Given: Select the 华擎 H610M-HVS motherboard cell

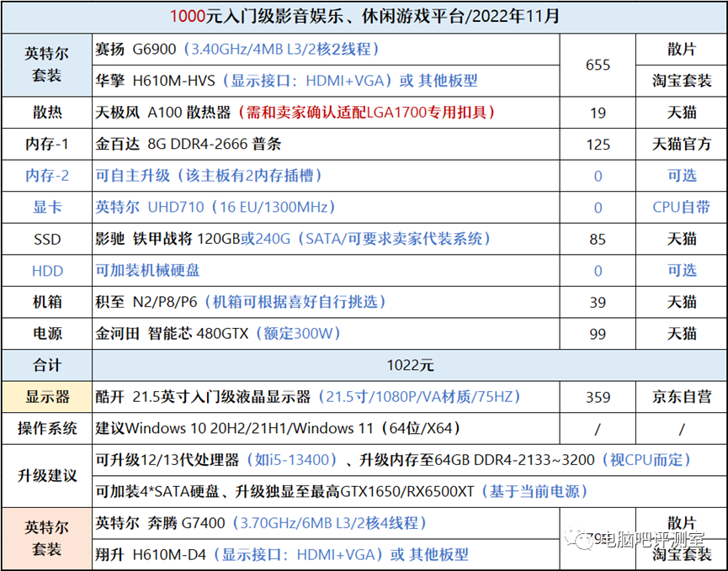Looking at the screenshot, I should pyautogui.click(x=326, y=81).
